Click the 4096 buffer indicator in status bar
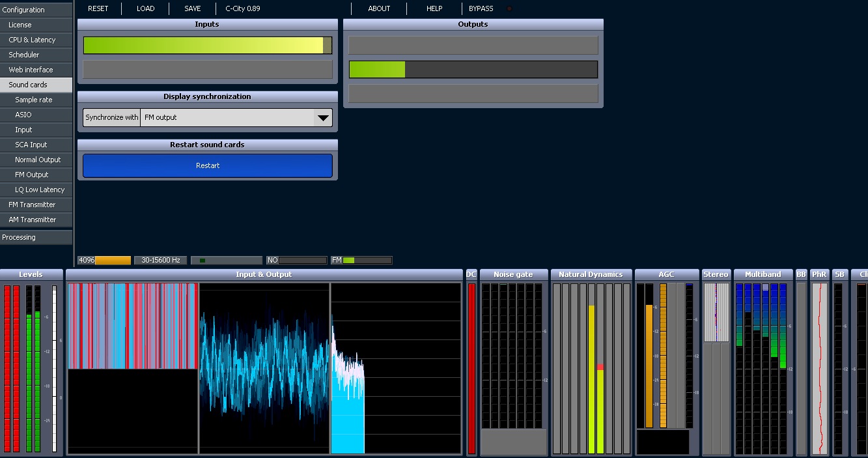The height and width of the screenshot is (458, 868). click(104, 260)
